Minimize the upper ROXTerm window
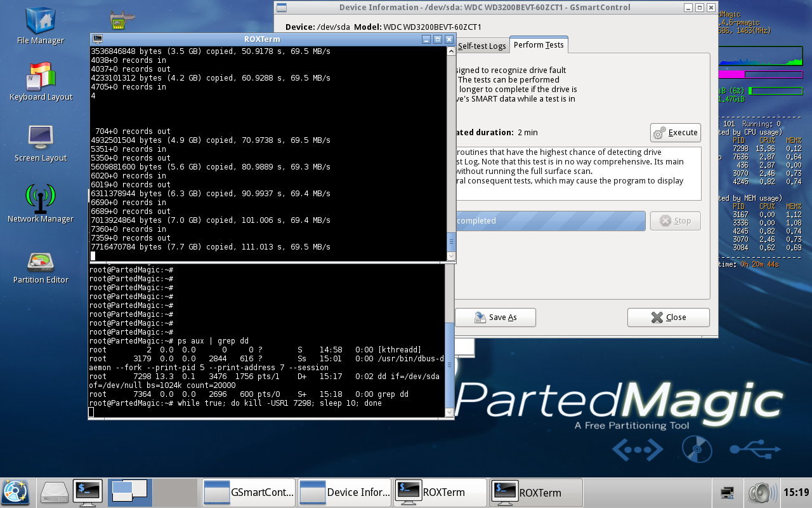 point(426,39)
